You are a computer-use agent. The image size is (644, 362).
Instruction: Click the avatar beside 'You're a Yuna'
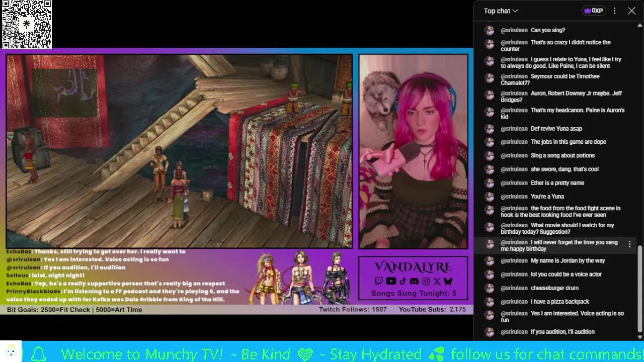tap(489, 197)
